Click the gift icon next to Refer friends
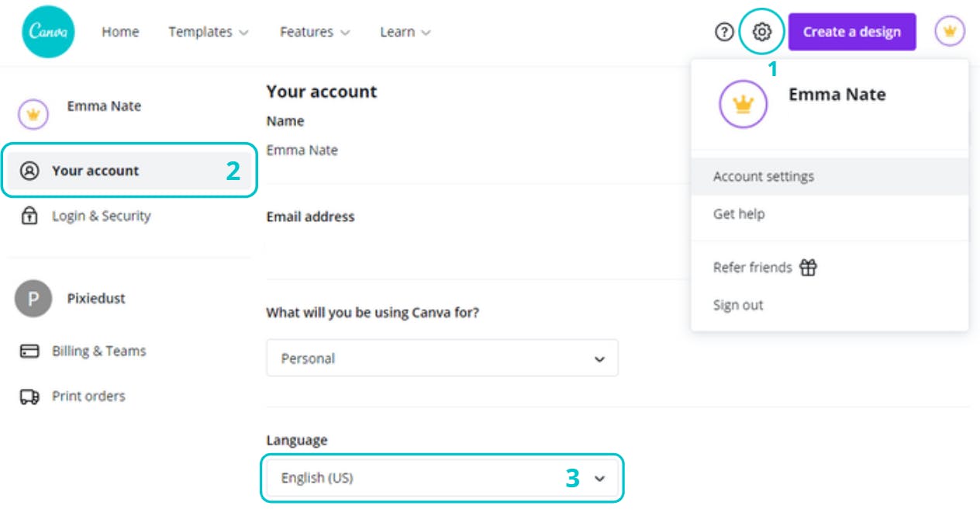This screenshot has height=516, width=980. pyautogui.click(x=809, y=266)
